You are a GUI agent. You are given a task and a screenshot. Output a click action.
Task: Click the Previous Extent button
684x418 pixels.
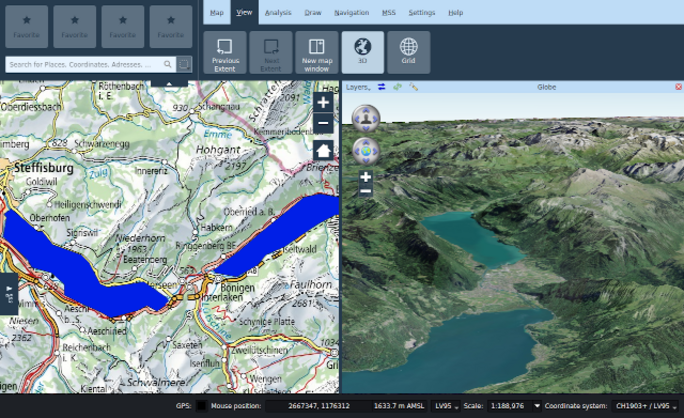225,52
